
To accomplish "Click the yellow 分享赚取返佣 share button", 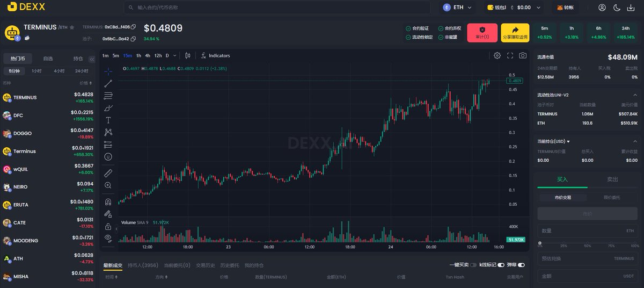I will coord(515,33).
